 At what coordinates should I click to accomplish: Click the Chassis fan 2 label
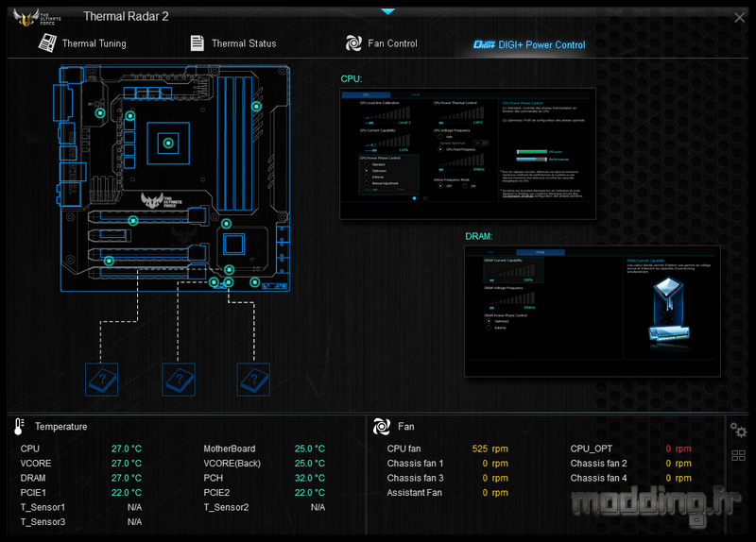click(x=598, y=463)
